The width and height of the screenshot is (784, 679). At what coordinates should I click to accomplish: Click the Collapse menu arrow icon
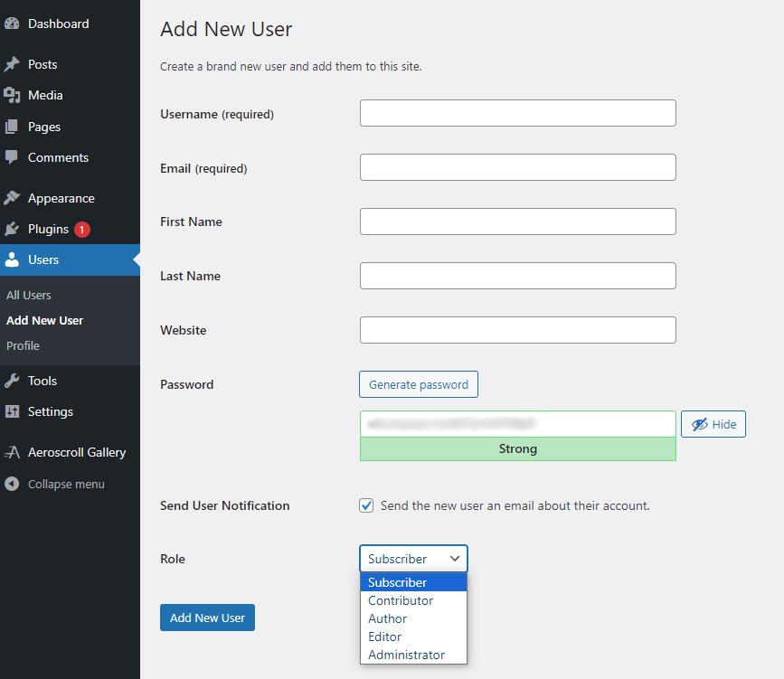pyautogui.click(x=12, y=484)
